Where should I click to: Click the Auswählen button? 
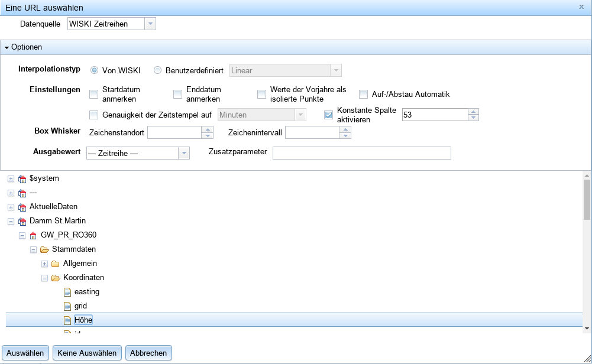pyautogui.click(x=25, y=353)
